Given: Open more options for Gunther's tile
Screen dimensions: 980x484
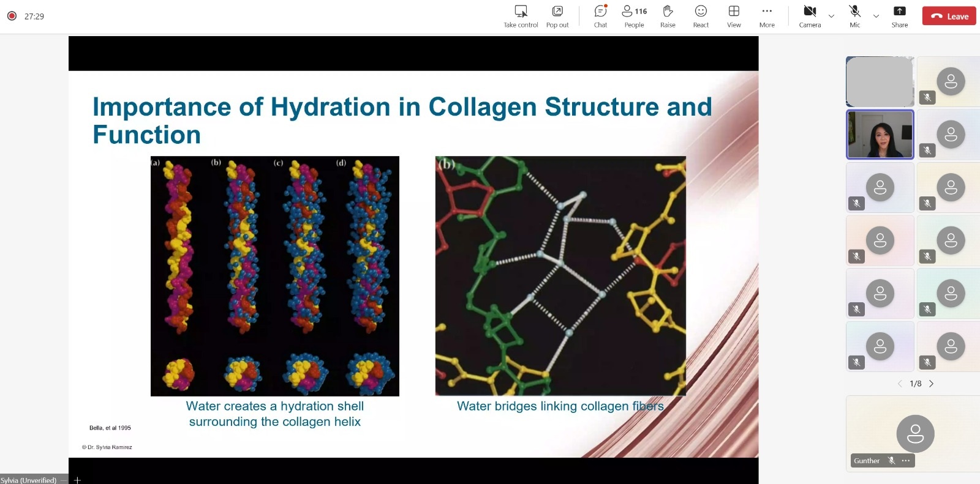Looking at the screenshot, I should (x=906, y=461).
